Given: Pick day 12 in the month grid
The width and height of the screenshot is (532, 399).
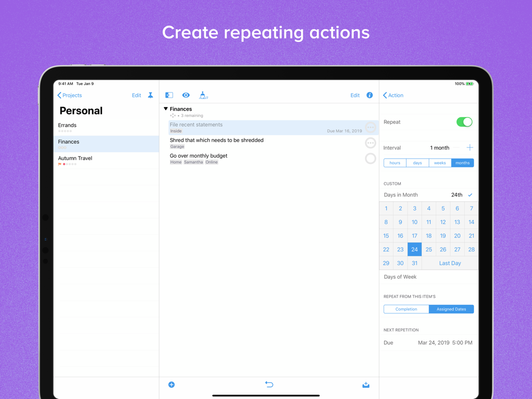Looking at the screenshot, I should click(x=443, y=222).
